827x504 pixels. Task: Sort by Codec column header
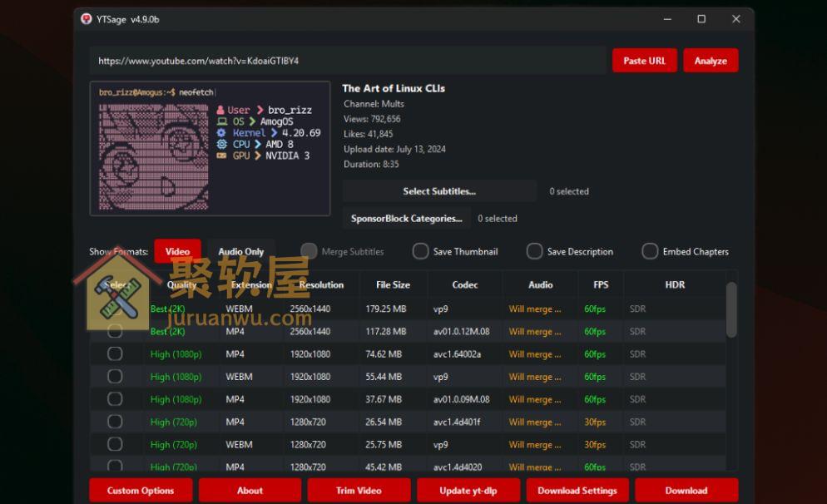point(464,284)
